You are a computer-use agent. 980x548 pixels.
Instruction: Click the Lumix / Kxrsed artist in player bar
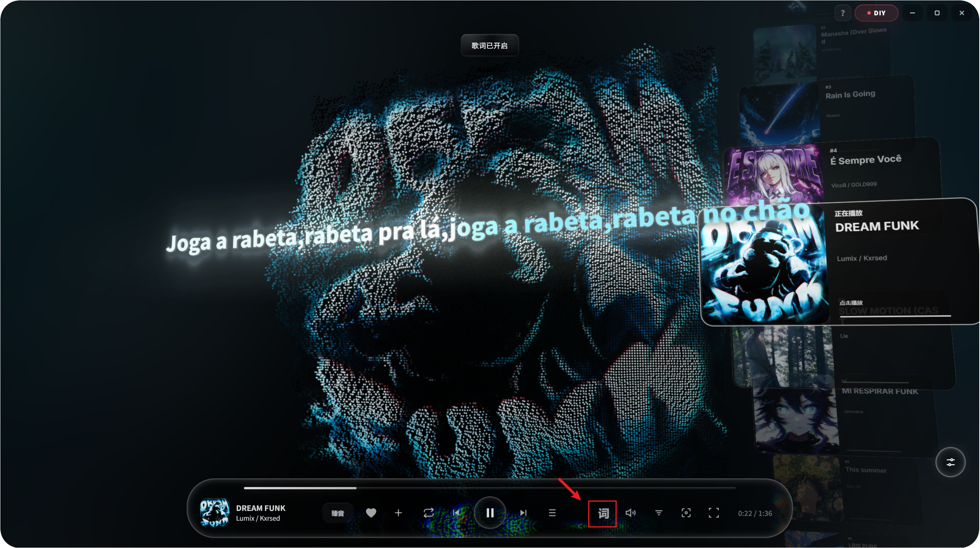coord(258,518)
